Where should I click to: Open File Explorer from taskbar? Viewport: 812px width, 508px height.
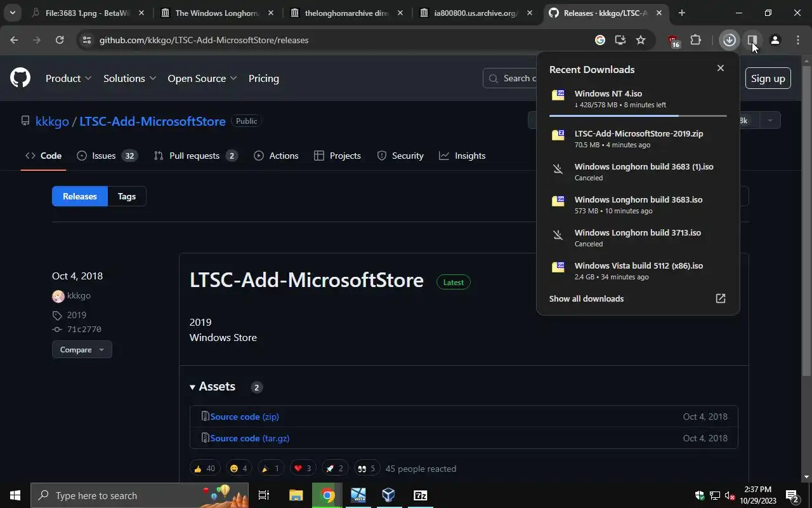296,495
